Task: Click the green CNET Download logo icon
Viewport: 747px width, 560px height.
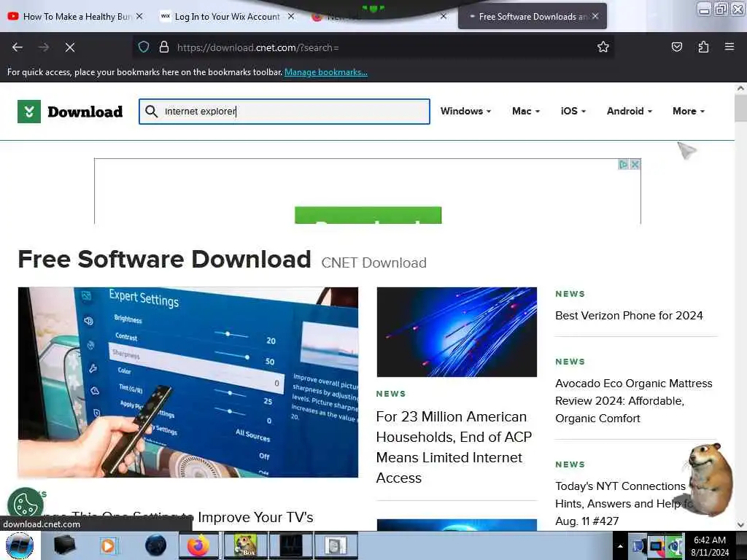Action: click(x=29, y=112)
